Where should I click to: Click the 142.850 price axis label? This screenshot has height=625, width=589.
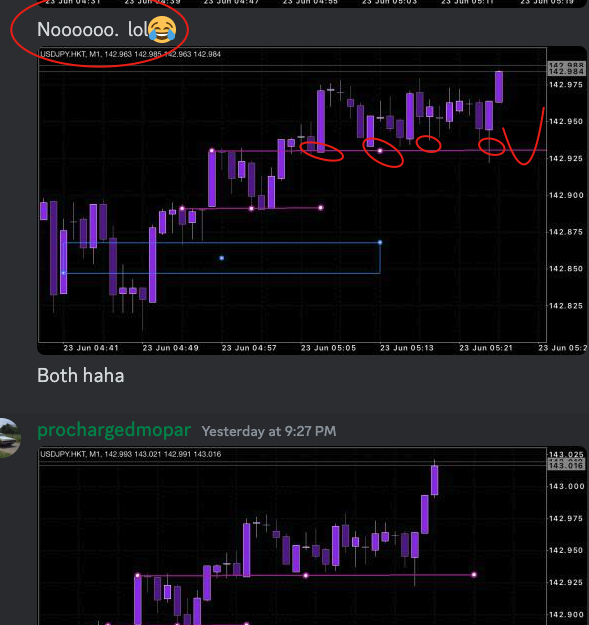point(566,269)
